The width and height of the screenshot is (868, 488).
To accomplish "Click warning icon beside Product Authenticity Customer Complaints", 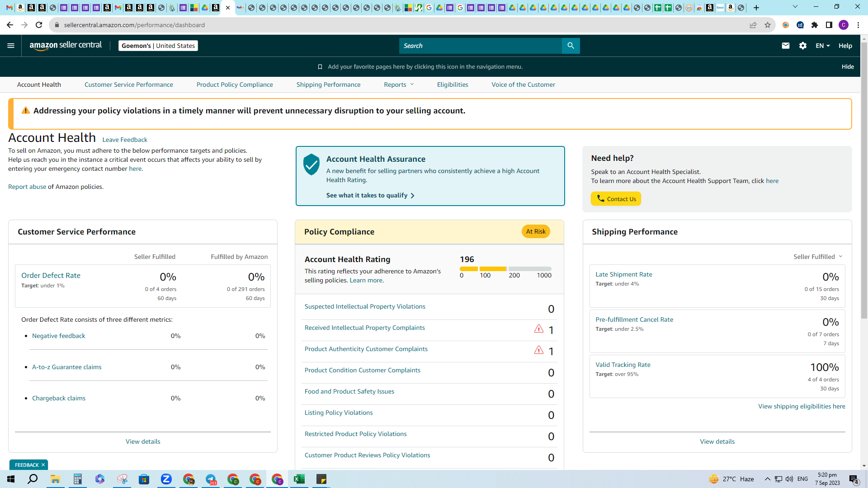I will (x=538, y=350).
